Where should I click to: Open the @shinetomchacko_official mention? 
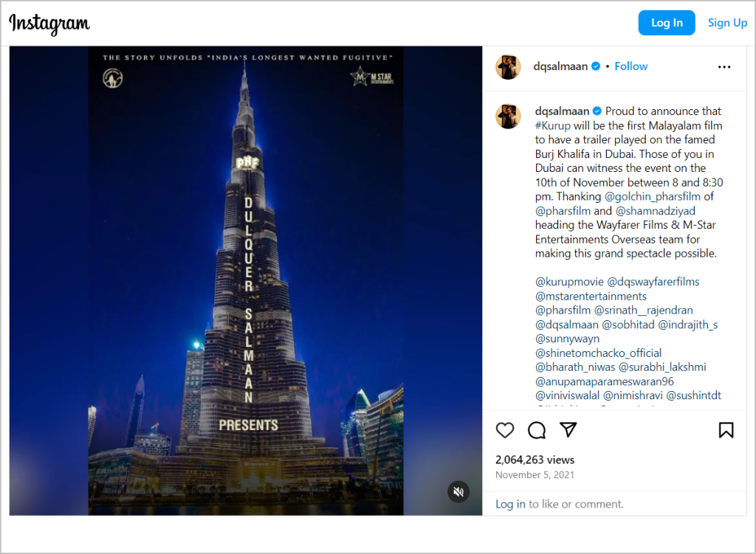coord(598,353)
